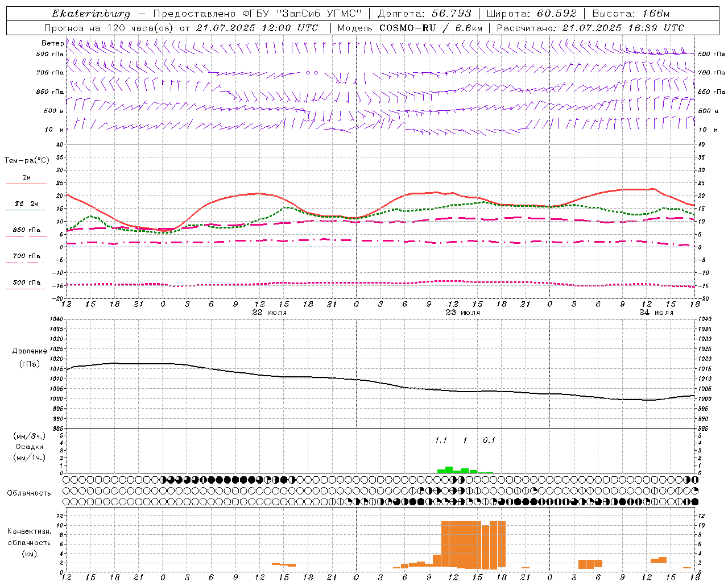Click the Ekaterinburg station title
This screenshot has width=728, height=582.
click(x=91, y=14)
